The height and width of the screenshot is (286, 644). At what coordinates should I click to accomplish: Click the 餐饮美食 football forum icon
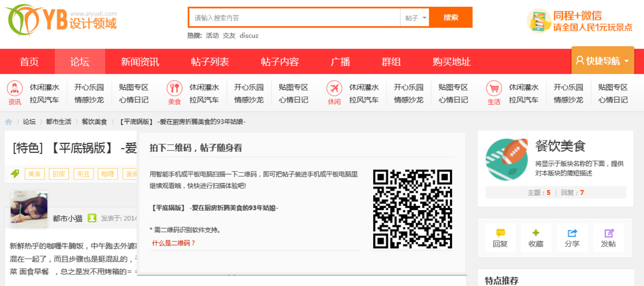[x=507, y=159]
